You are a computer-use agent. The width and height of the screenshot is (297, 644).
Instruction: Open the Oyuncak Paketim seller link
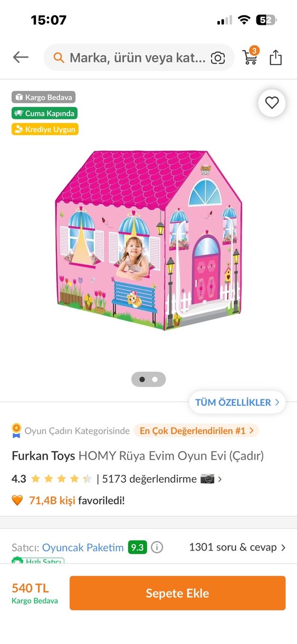83,547
